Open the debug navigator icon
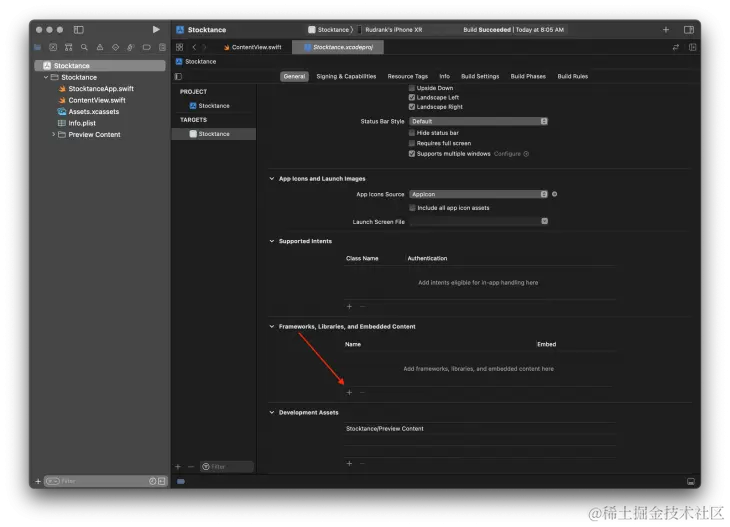 (131, 47)
